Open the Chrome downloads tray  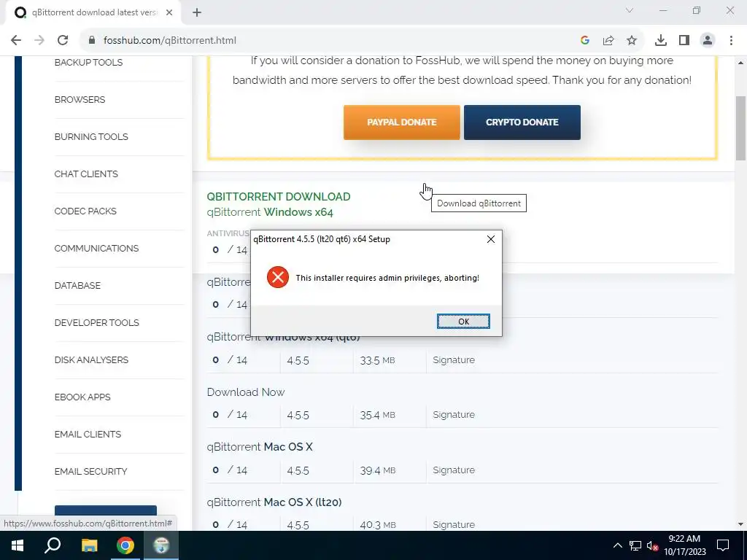(x=661, y=41)
